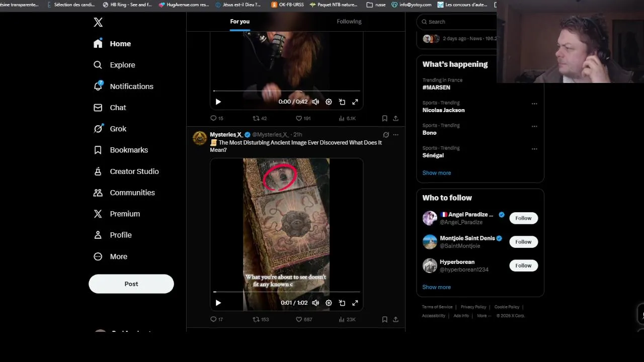Click the Search field
This screenshot has width=644, height=362.
457,22
